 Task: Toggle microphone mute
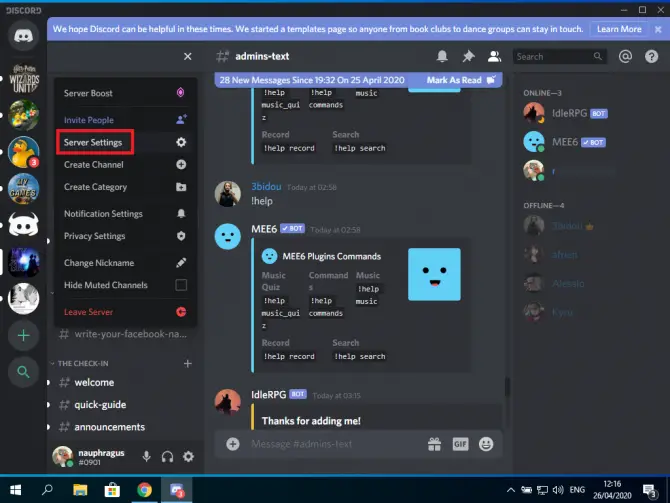pyautogui.click(x=147, y=456)
